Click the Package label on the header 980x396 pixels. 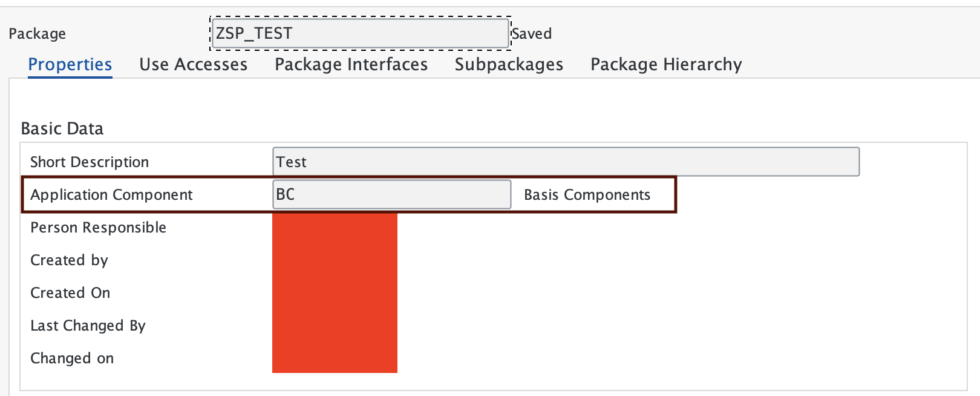pyautogui.click(x=37, y=33)
